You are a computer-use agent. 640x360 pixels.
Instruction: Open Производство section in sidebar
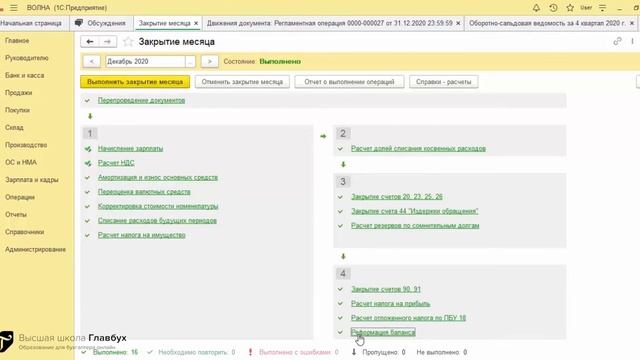click(26, 145)
